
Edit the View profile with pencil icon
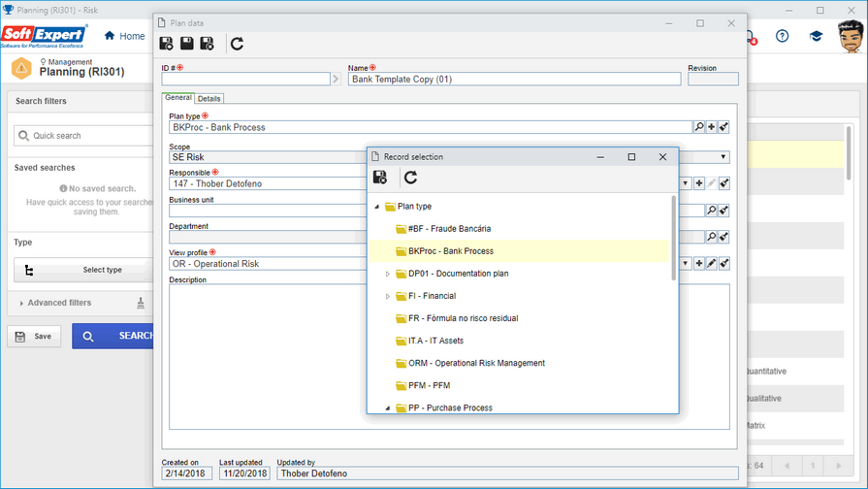point(711,264)
